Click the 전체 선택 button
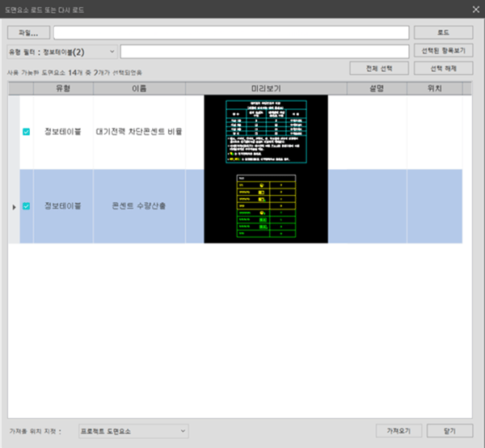 coord(379,69)
